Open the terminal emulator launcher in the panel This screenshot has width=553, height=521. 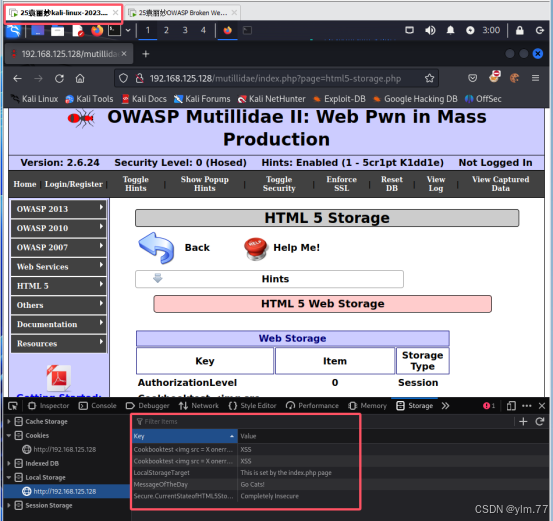[x=114, y=30]
